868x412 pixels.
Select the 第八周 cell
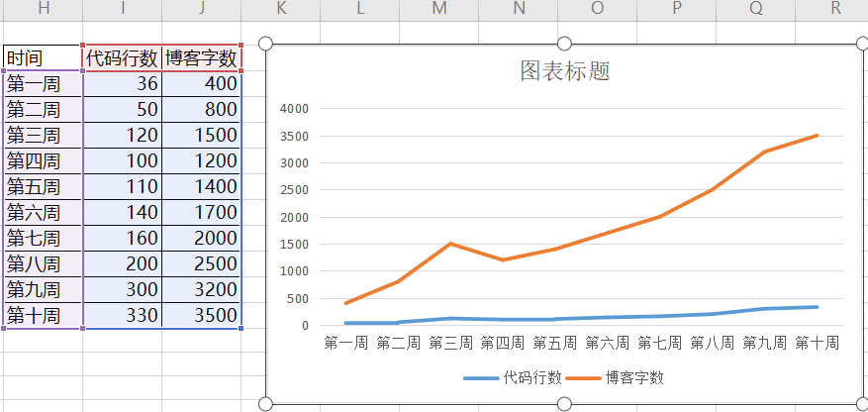click(x=43, y=263)
